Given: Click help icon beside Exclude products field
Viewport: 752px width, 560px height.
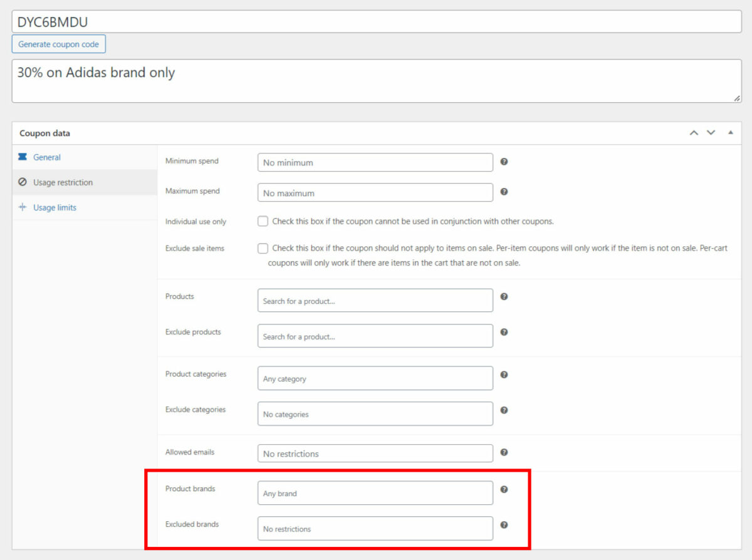Looking at the screenshot, I should click(504, 333).
